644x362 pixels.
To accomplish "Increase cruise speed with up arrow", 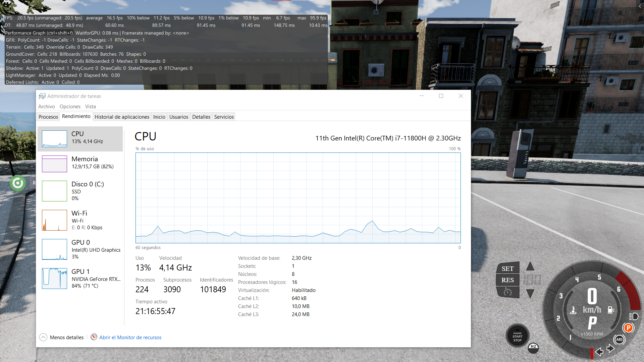I will coord(530,267).
